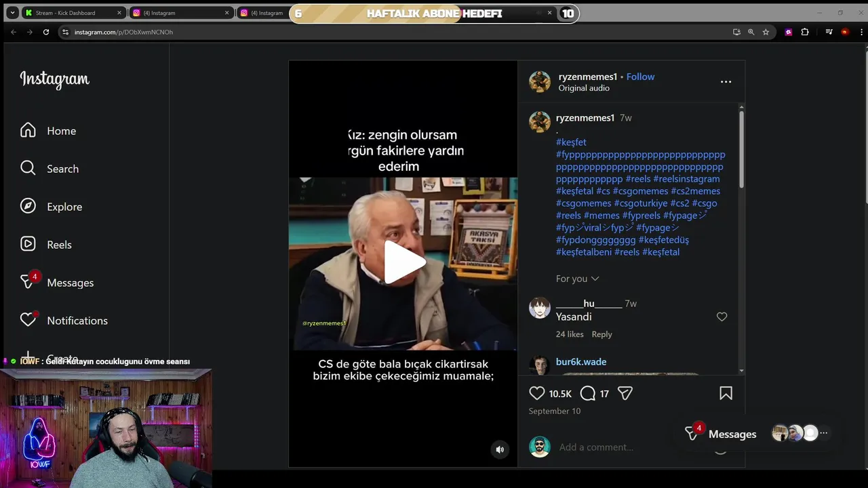Screen dimensions: 868x488
Task: Click the address bar URL
Action: [123, 32]
